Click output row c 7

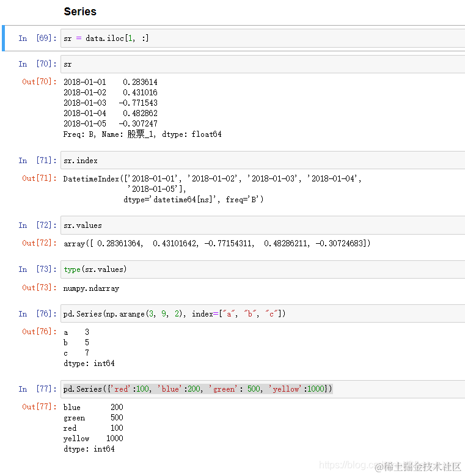(x=76, y=353)
